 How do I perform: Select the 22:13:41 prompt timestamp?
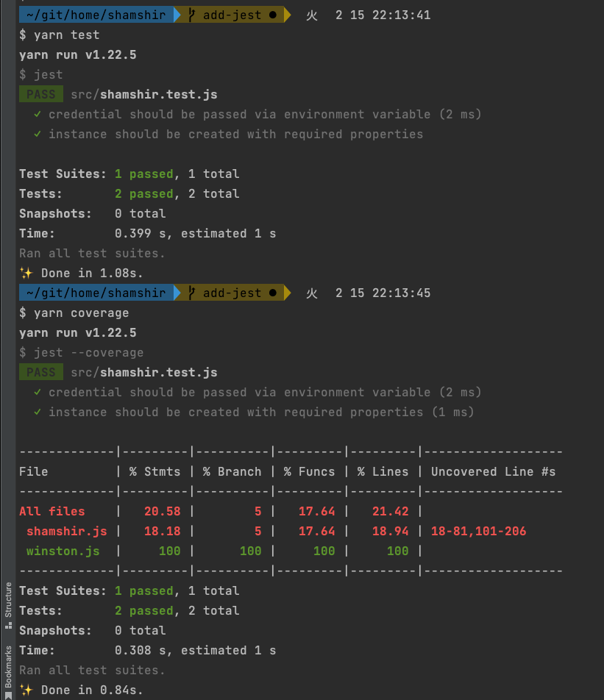point(401,15)
